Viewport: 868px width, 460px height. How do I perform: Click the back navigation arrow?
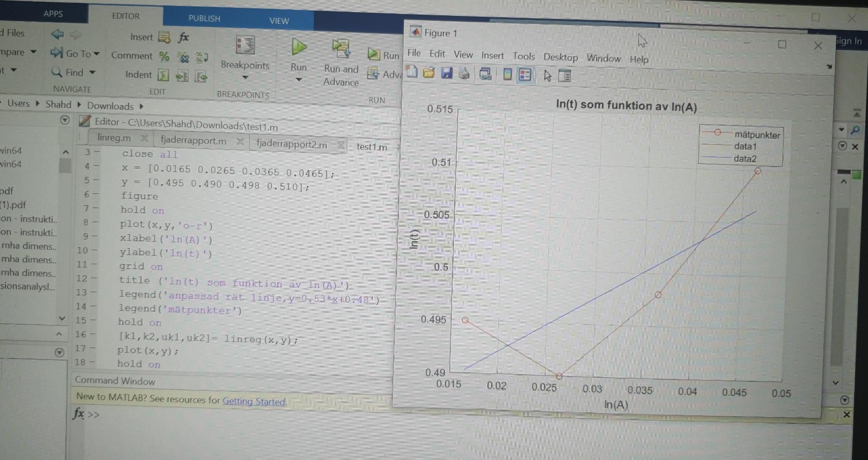58,34
